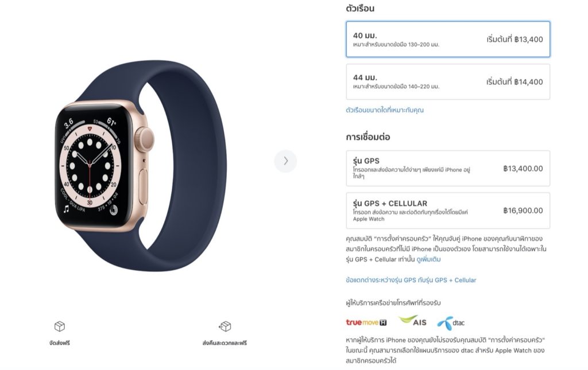This screenshot has height=370, width=588.
Task: Click the 'การเชื่อมต่อ' connectivity heading
Action: point(368,137)
